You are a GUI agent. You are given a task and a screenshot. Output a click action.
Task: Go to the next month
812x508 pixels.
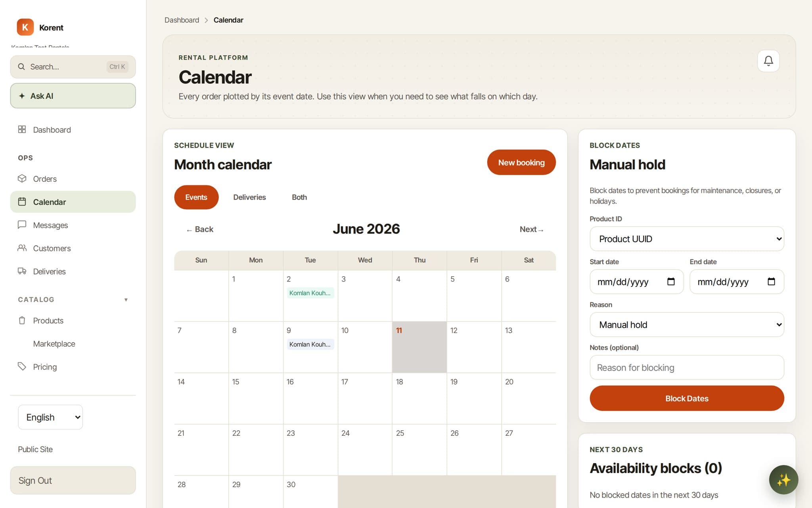point(531,229)
